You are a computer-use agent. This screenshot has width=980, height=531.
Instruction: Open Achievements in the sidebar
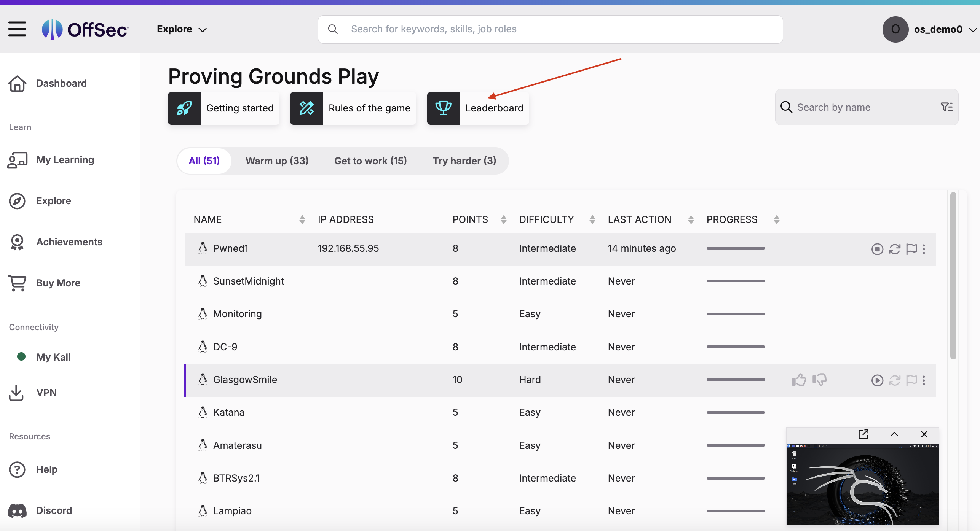click(55, 242)
